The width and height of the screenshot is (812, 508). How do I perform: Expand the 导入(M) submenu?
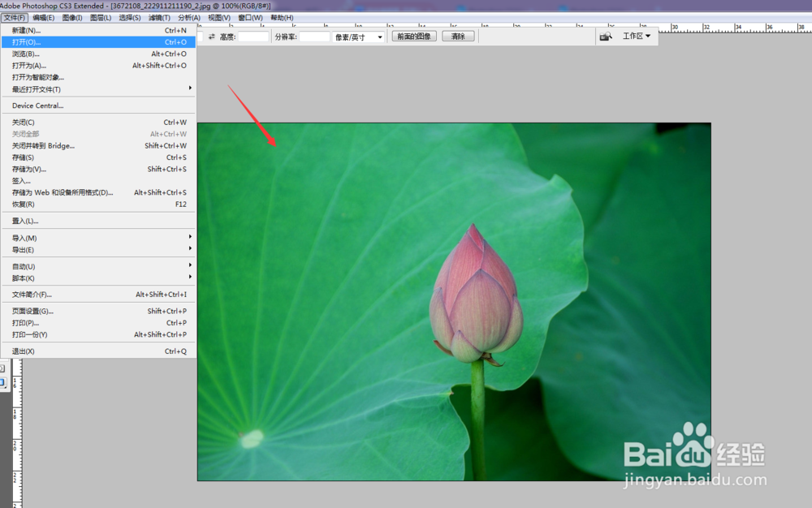click(98, 238)
